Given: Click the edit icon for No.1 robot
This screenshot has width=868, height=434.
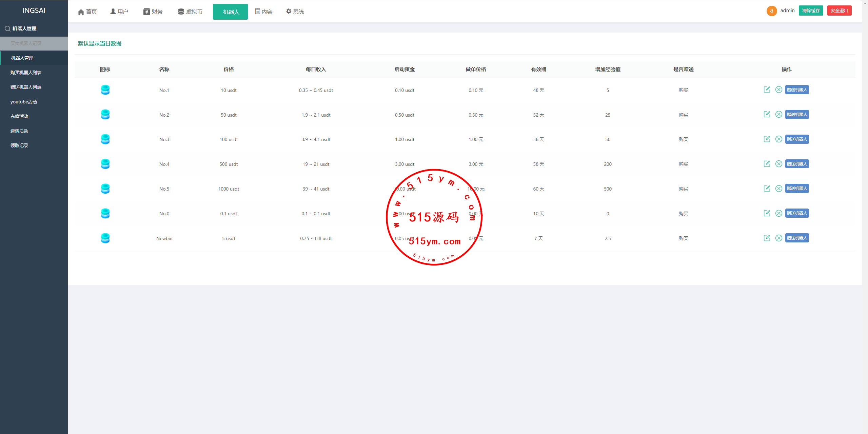Looking at the screenshot, I should pos(767,90).
